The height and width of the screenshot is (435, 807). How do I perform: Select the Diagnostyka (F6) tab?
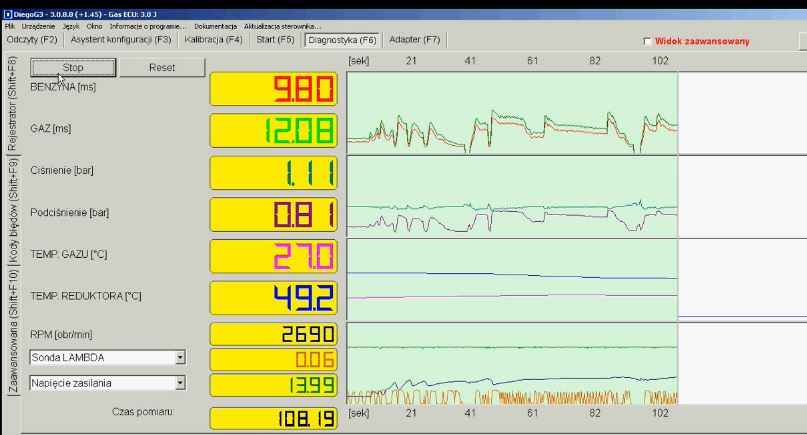click(342, 40)
